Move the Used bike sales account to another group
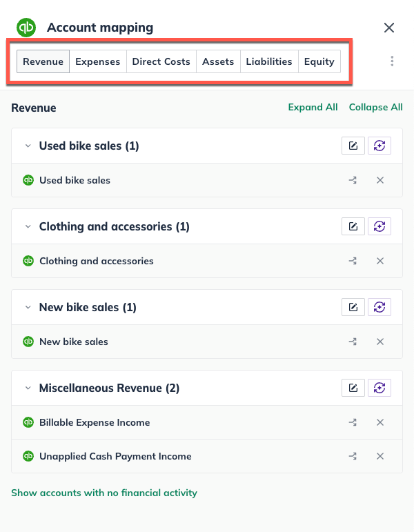The height and width of the screenshot is (532, 414). pyautogui.click(x=353, y=180)
